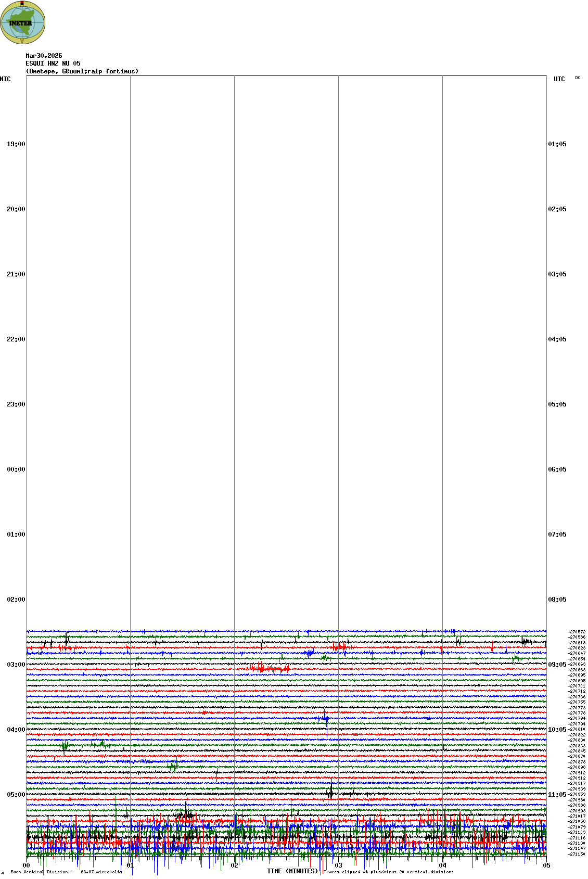Select the 22:00 NIC time label
The width and height of the screenshot is (588, 879).
point(16,339)
